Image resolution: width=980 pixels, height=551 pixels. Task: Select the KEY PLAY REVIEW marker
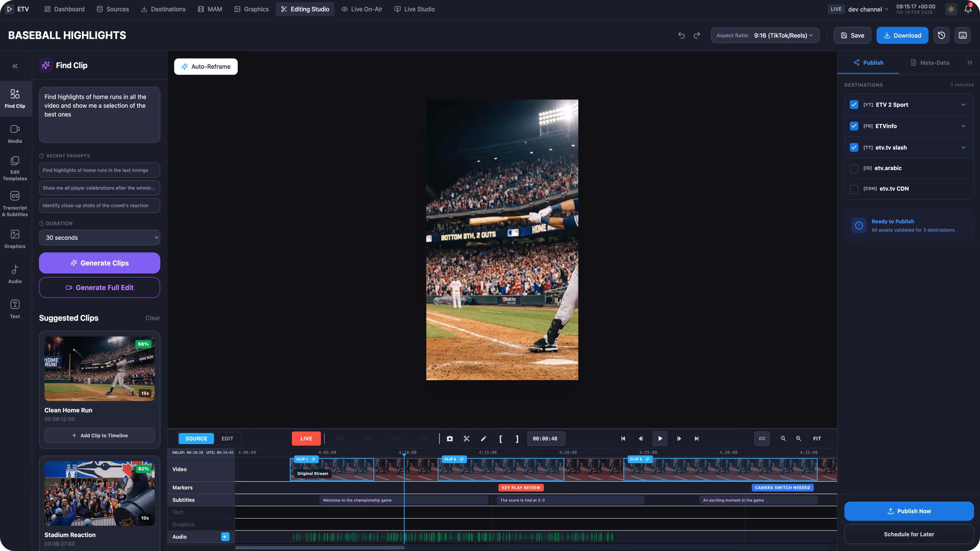point(521,488)
